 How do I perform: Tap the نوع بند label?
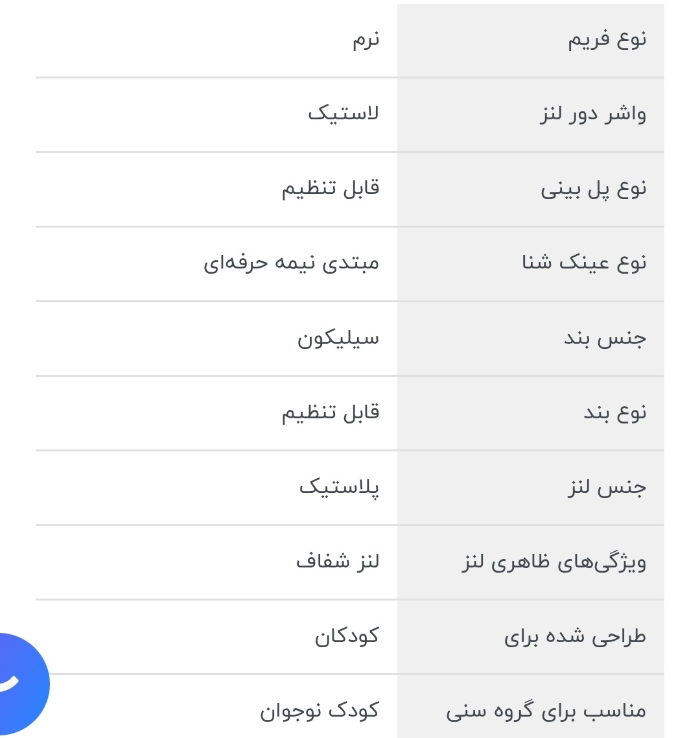tap(614, 412)
